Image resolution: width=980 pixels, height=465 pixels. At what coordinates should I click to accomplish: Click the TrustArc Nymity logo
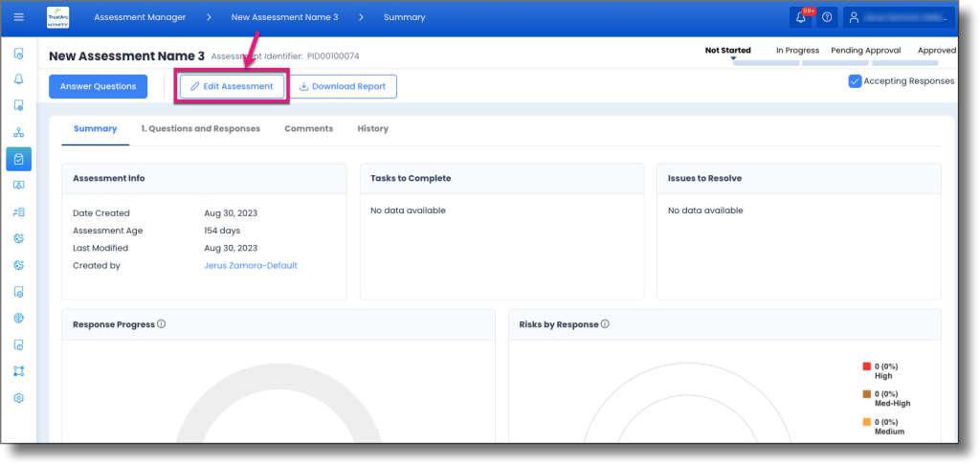tap(57, 17)
